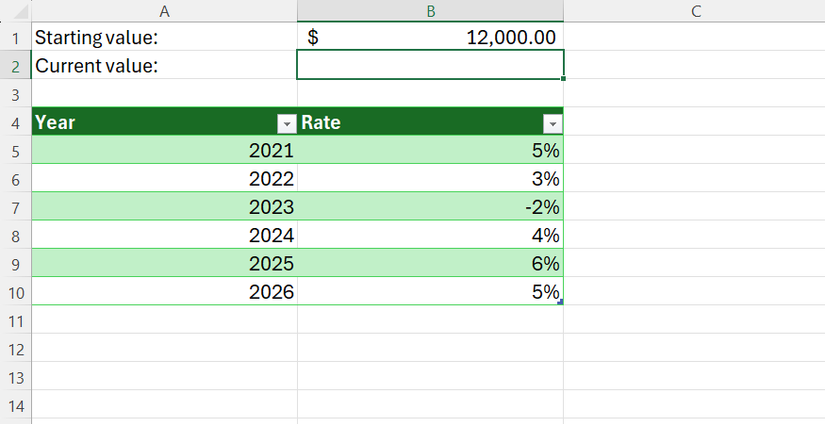Select row 7 header
Viewport: 825px width, 424px height.
(15, 208)
